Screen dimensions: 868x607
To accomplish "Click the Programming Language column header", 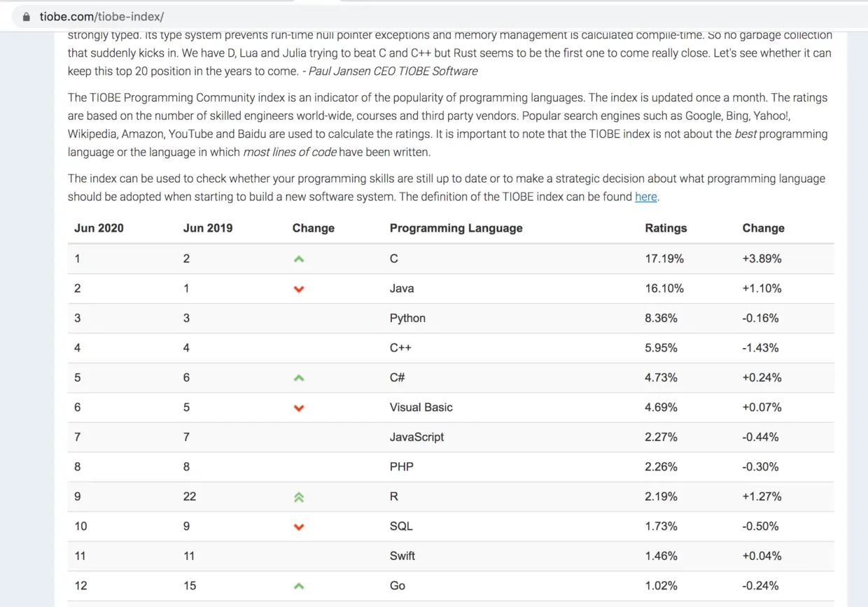I will 456,228.
